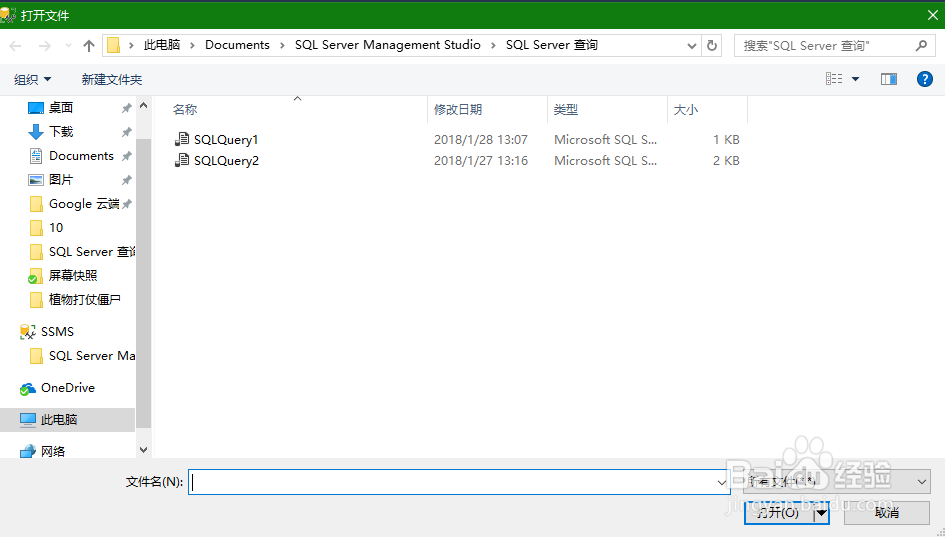Open help with the question mark icon

click(x=925, y=79)
